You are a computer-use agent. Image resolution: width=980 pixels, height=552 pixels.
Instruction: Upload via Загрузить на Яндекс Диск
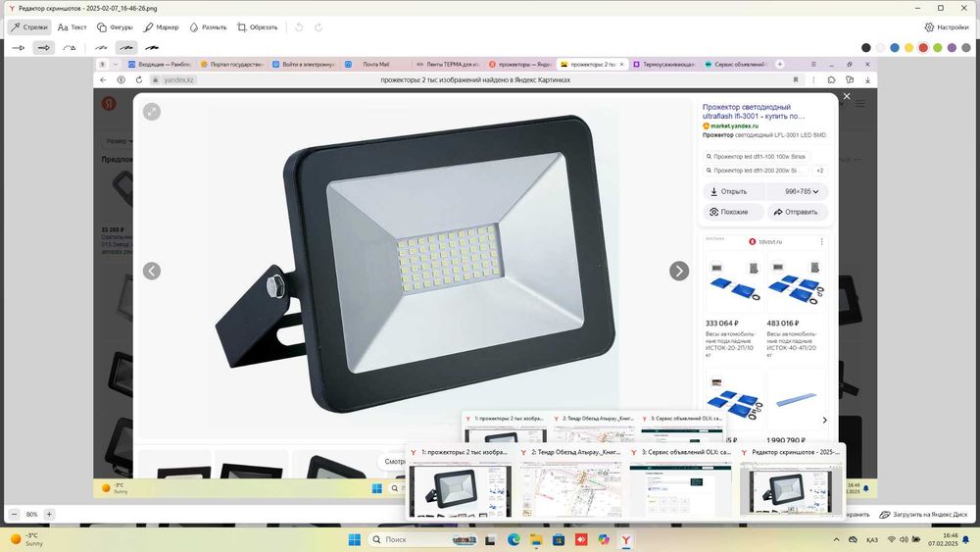point(923,515)
